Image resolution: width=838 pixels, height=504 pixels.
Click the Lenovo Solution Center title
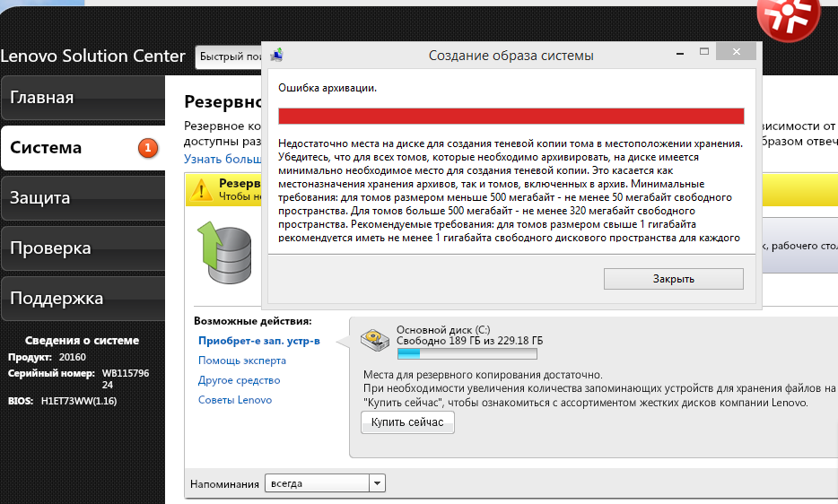pos(92,56)
